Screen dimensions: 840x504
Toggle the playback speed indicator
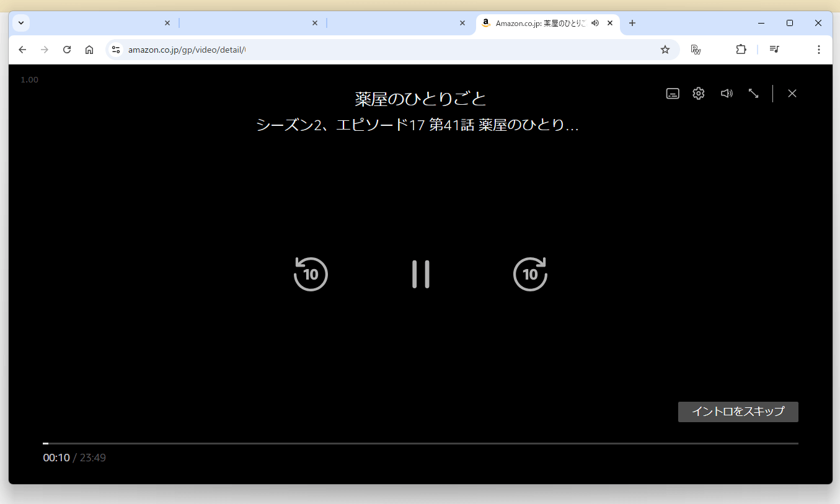[x=29, y=79]
